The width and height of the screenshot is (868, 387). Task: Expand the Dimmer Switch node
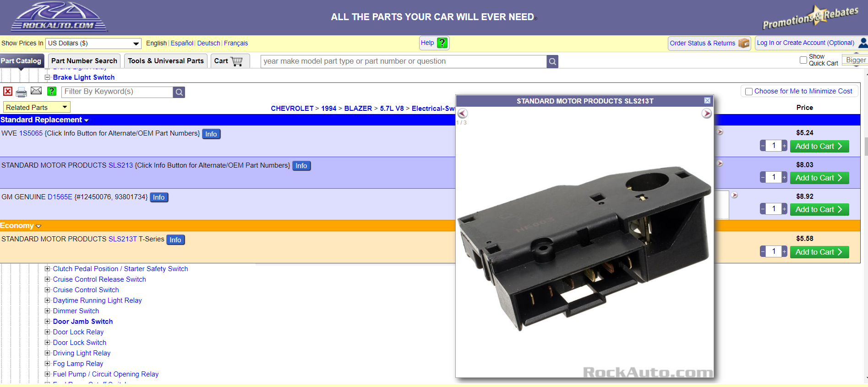click(47, 311)
